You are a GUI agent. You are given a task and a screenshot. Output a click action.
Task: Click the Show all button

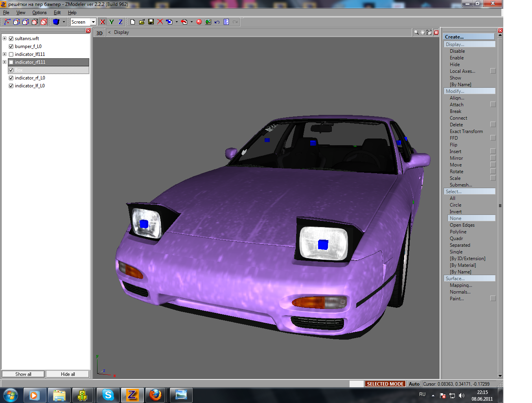coord(23,374)
